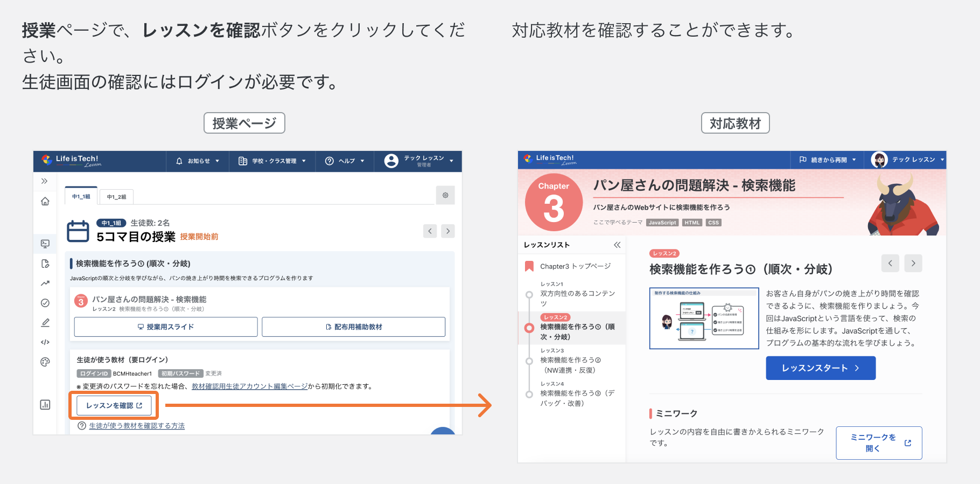This screenshot has height=484, width=980.
Task: Click the red bookmark icon at Chapter3 トップページ
Action: [529, 266]
